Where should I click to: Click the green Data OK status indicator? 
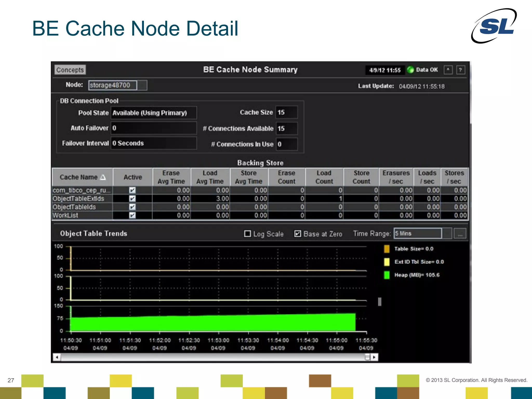point(410,70)
